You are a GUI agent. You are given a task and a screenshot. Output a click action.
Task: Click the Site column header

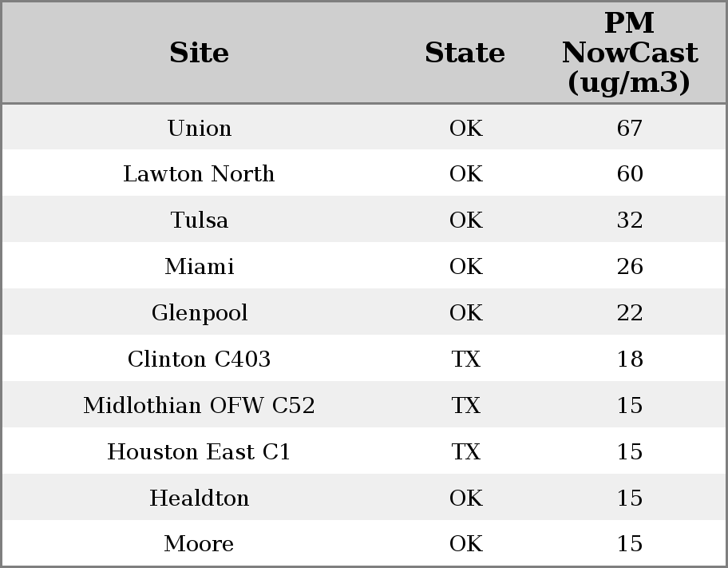pyautogui.click(x=200, y=53)
